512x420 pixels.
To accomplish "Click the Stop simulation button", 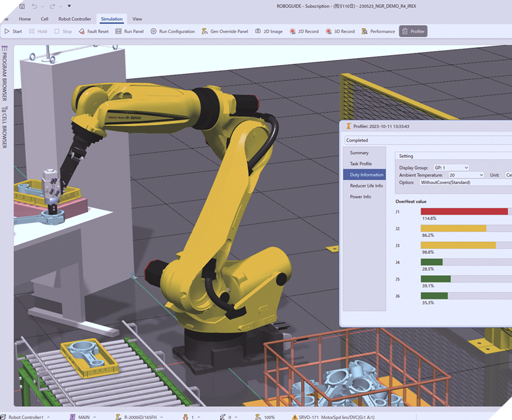I will [x=63, y=31].
